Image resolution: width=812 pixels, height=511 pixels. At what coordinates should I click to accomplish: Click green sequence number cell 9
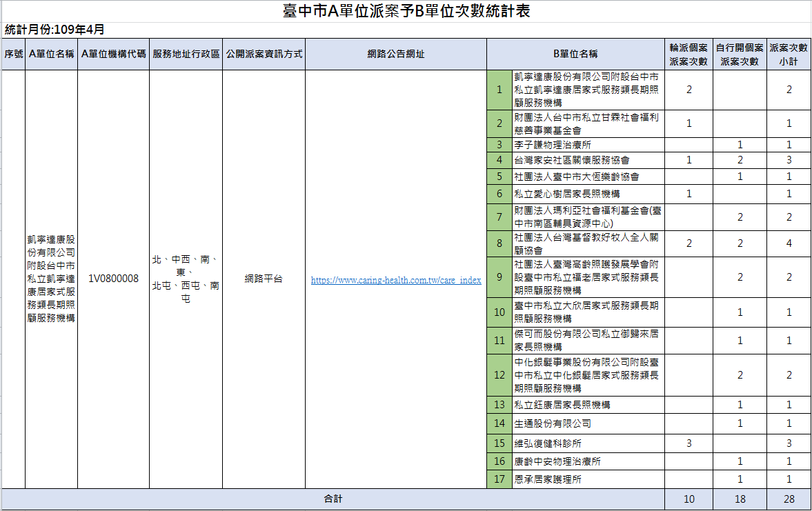499,277
